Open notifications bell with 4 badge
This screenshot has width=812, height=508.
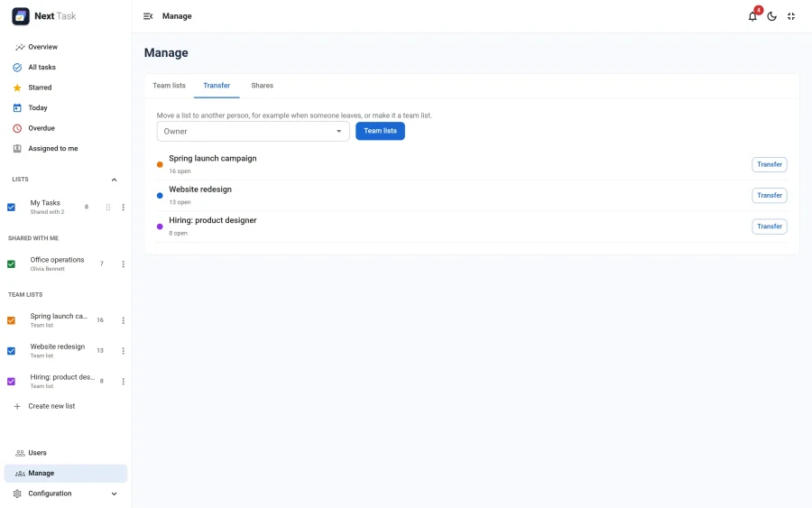coord(752,16)
